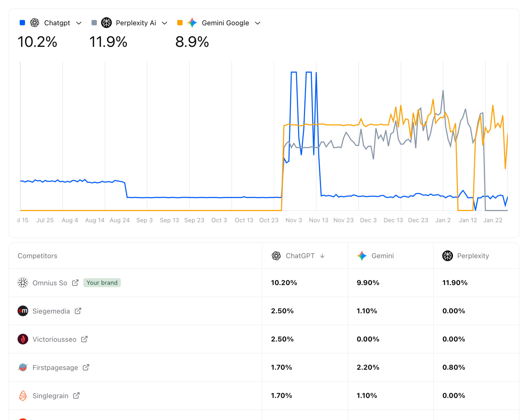Click the Gemini sparkle icon in the legend
The image size is (528, 420).
[x=192, y=23]
